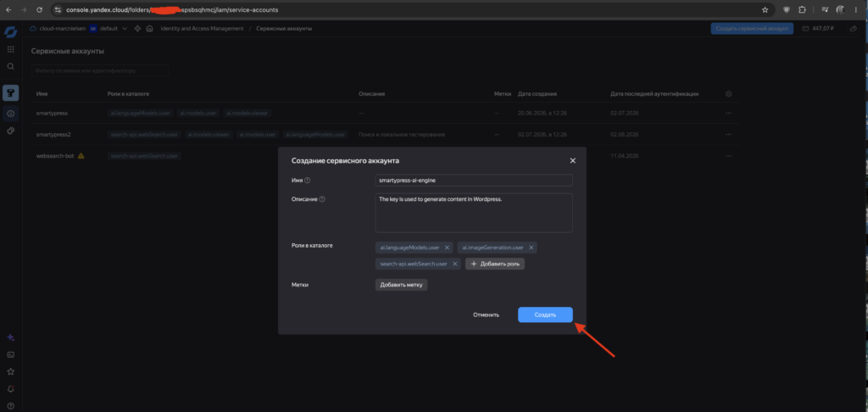Screen dimensions: 868x412
Task: Click the ai.models.viewer chip in smartypress row
Action: pos(247,113)
